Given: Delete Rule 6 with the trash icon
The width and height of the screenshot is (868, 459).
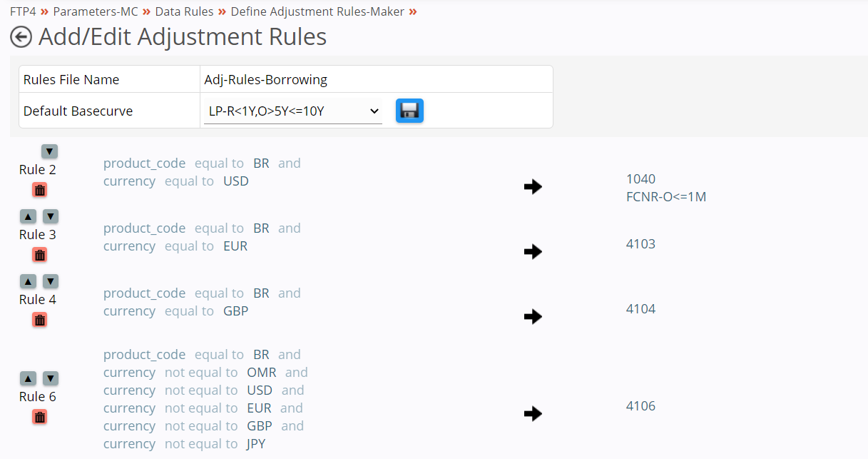Looking at the screenshot, I should 40,417.
